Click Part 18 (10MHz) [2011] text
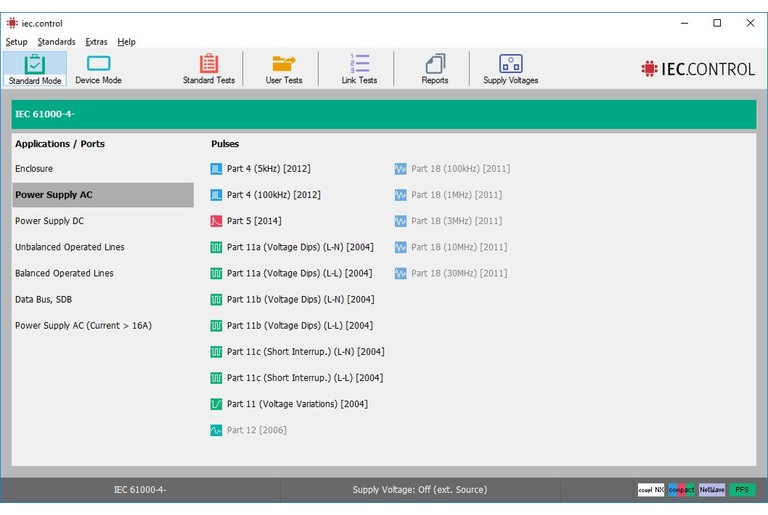This screenshot has width=768, height=515. (459, 247)
